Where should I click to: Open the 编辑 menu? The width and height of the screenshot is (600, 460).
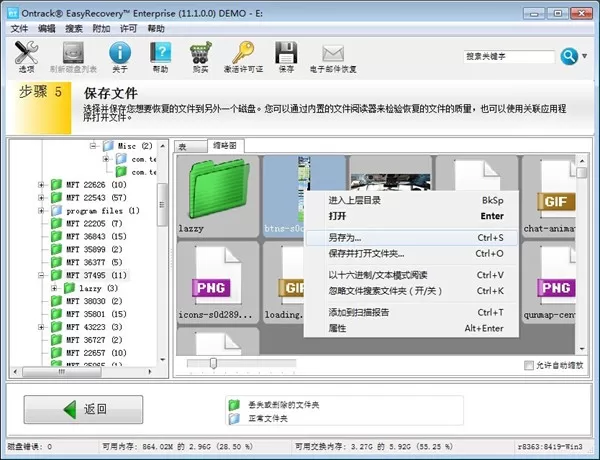click(x=47, y=29)
